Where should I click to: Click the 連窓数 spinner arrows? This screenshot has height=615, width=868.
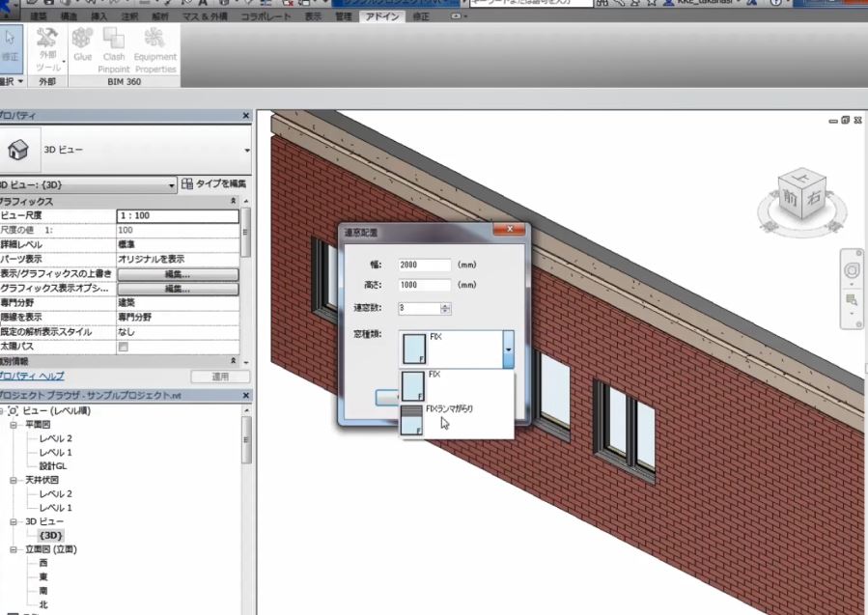[x=445, y=308]
